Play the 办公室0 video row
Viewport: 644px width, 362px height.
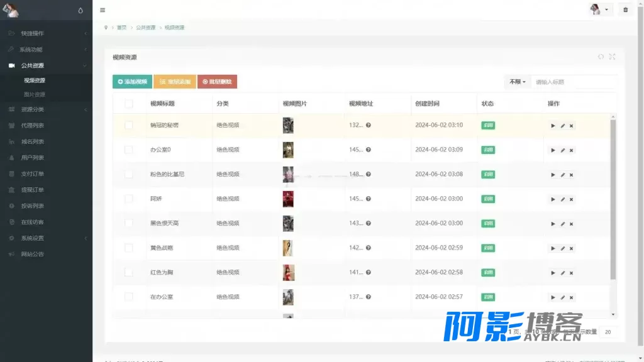553,150
